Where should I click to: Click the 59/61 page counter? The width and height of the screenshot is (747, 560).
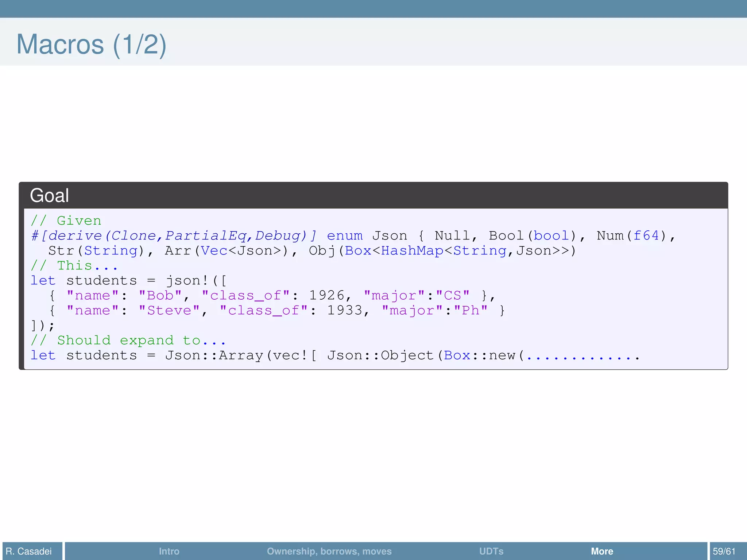tap(724, 551)
